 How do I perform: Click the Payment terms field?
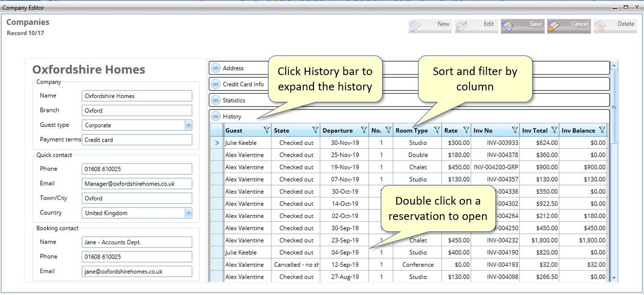pos(137,140)
